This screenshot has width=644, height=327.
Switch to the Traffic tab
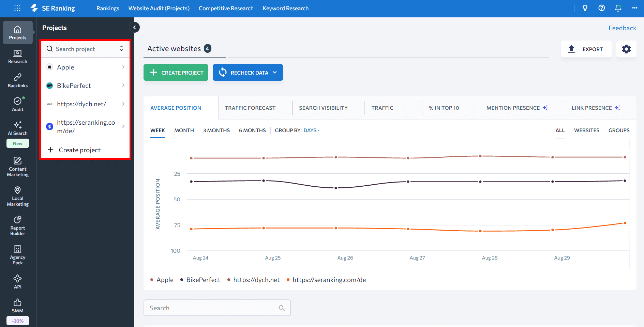pos(383,108)
